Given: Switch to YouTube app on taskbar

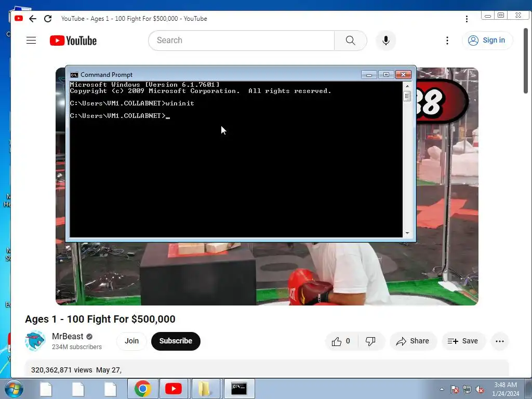Looking at the screenshot, I should 174,389.
